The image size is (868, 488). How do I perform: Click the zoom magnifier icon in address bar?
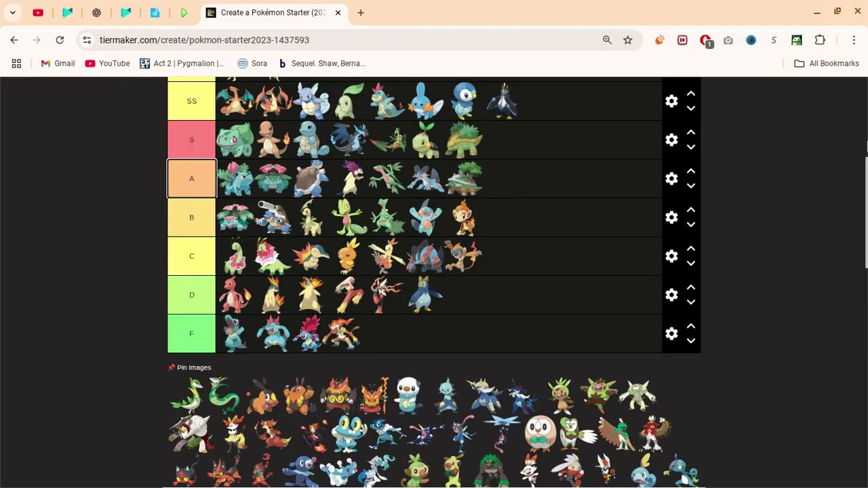coord(607,40)
